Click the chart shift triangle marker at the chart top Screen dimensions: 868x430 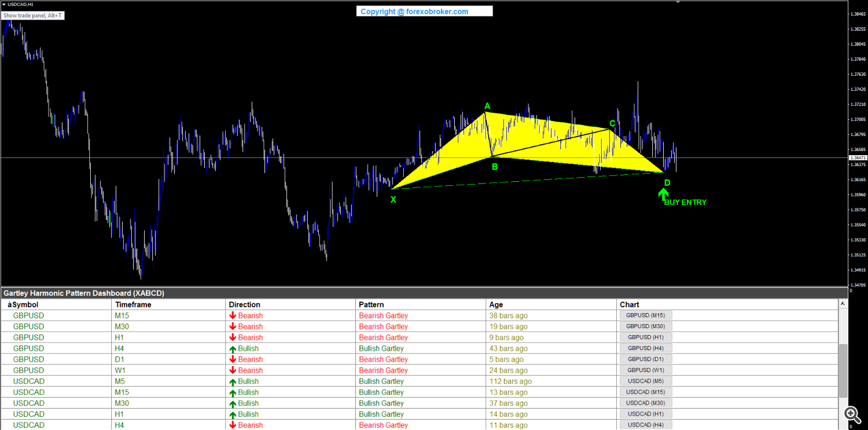tap(678, 2)
